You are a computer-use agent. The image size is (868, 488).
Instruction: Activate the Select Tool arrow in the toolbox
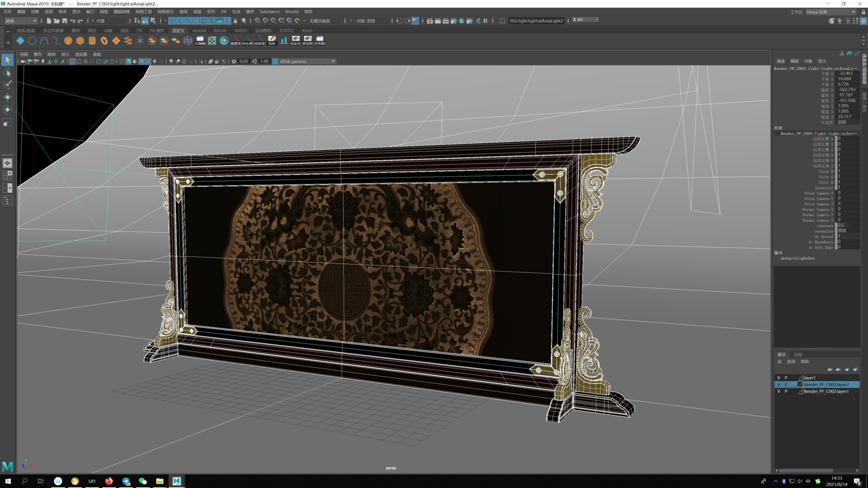click(x=7, y=60)
